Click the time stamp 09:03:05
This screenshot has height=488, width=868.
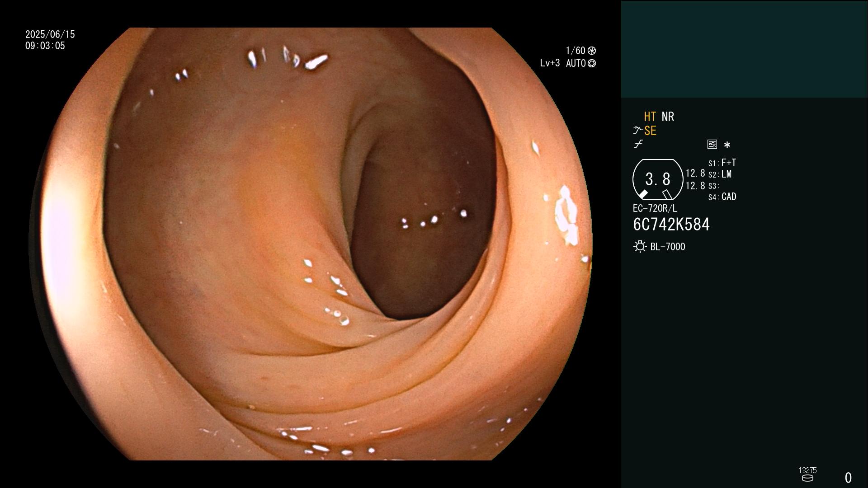tap(45, 46)
